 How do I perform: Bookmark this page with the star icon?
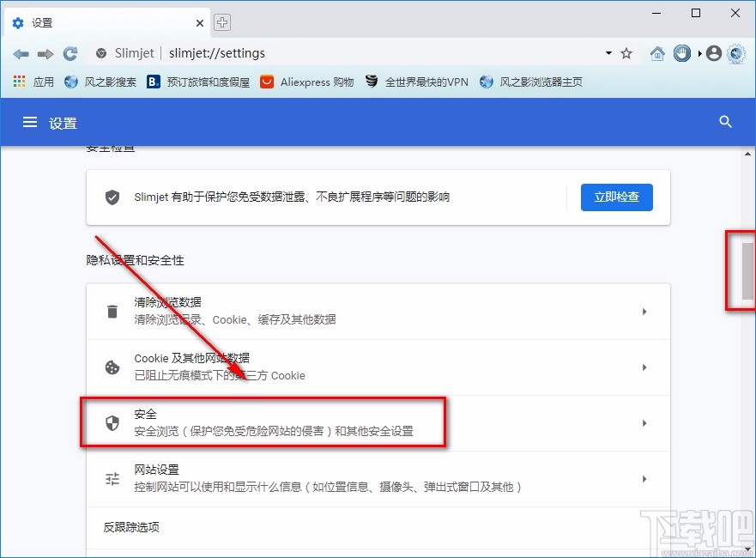pyautogui.click(x=626, y=53)
